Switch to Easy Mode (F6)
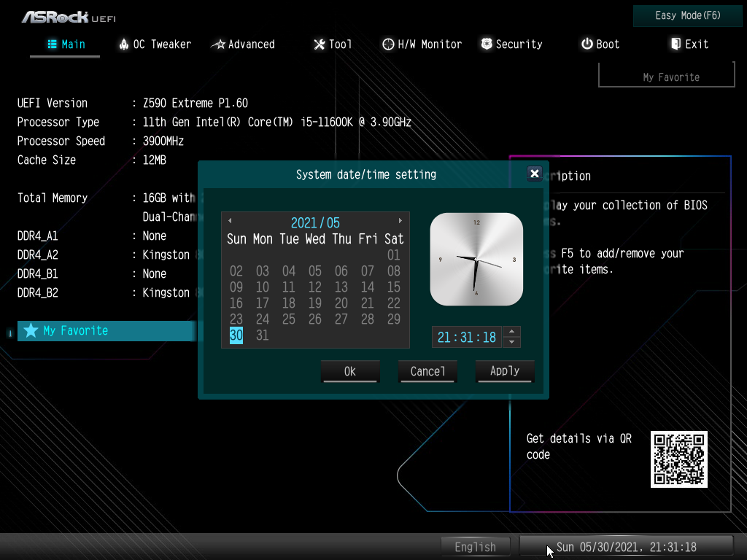 (x=678, y=16)
